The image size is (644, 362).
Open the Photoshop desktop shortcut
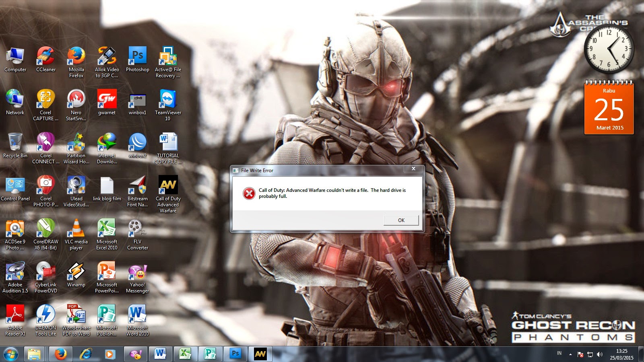137,56
